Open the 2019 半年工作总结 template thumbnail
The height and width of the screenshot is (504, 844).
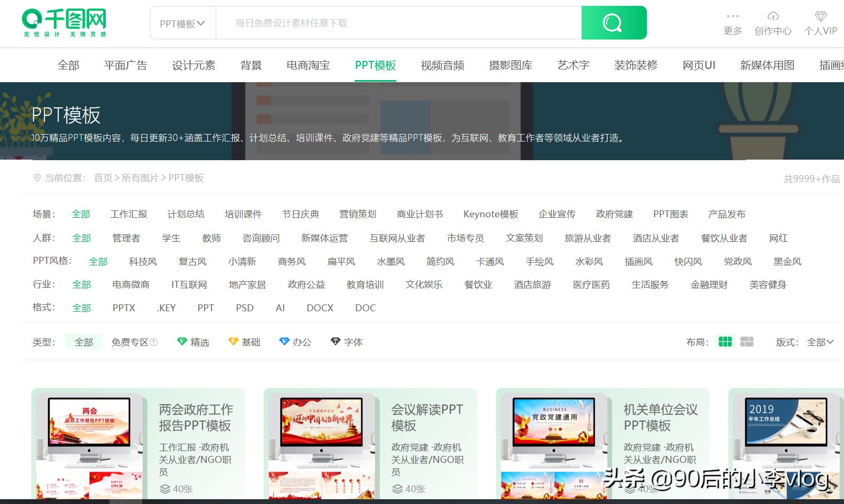(x=786, y=447)
